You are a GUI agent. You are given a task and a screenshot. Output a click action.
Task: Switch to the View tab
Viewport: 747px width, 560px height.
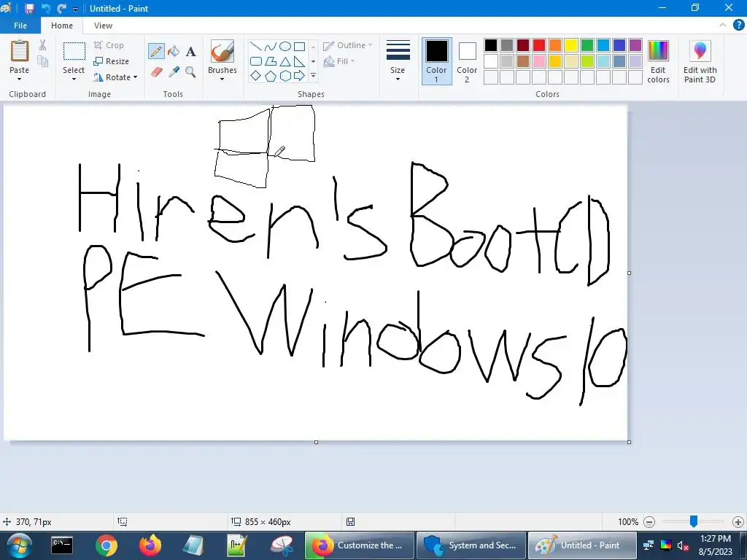(103, 26)
